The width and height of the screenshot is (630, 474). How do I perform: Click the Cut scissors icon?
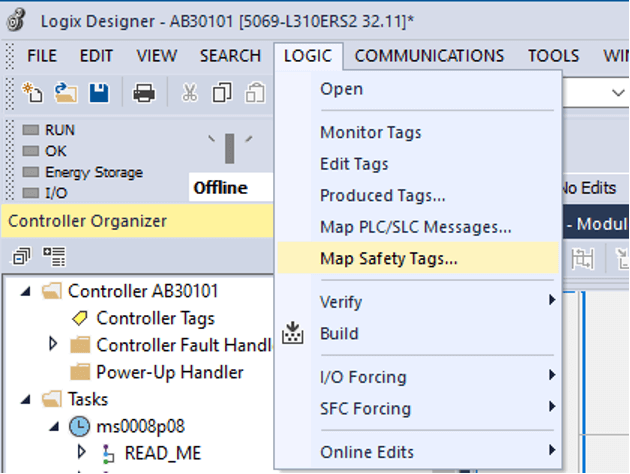point(190,93)
